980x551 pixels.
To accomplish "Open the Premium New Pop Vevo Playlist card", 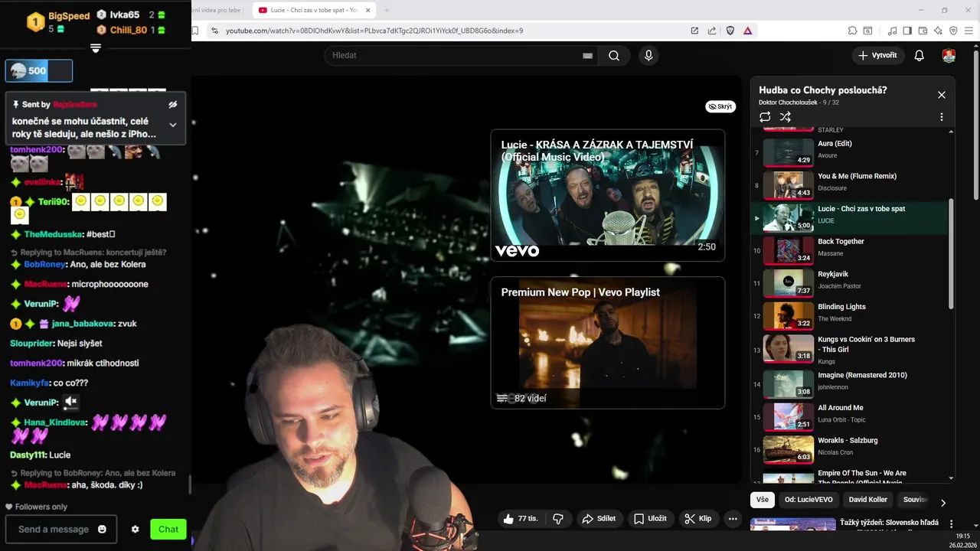I will [x=608, y=342].
